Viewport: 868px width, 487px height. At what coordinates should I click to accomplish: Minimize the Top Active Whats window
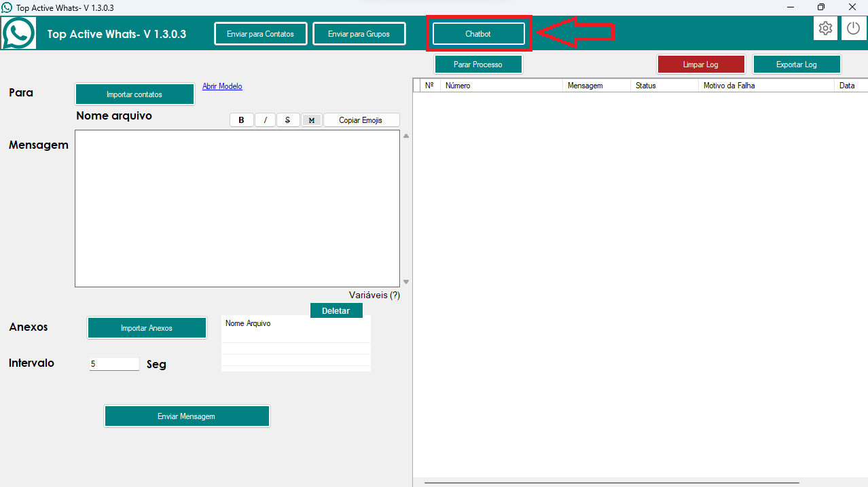(791, 7)
